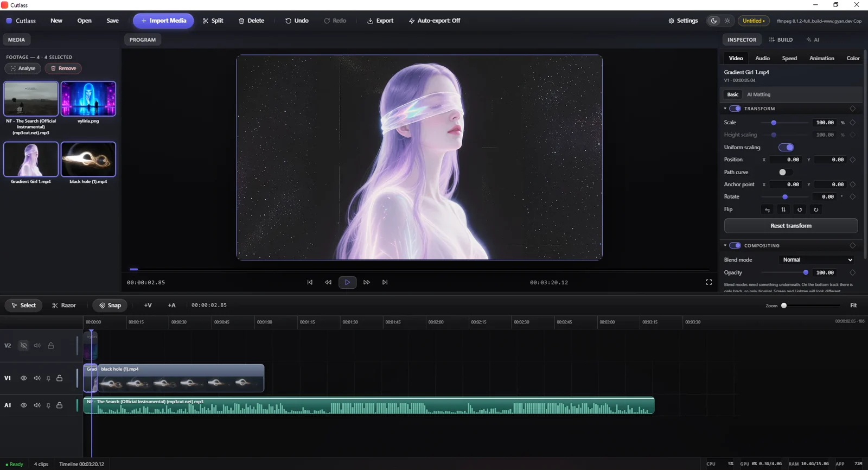Viewport: 868px width, 470px height.
Task: Toggle the Compositing section switch
Action: point(735,245)
